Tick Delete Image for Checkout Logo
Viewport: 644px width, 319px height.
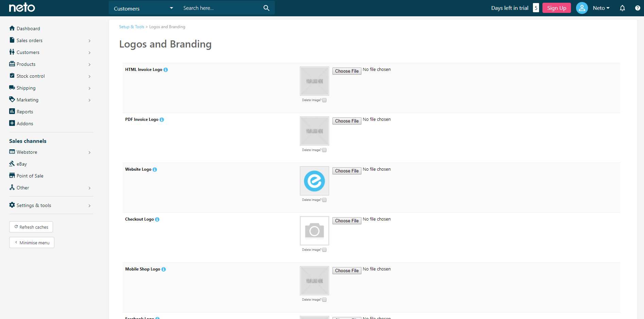pos(324,250)
